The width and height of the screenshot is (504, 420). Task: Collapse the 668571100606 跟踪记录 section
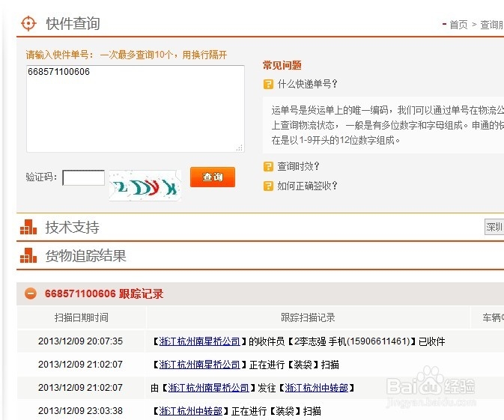pyautogui.click(x=31, y=293)
